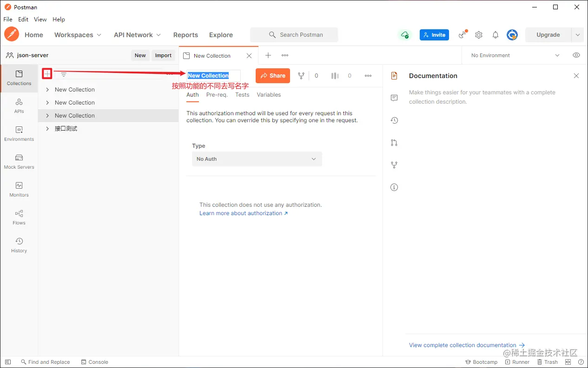The image size is (588, 368).
Task: Open Find and Replace in status bar
Action: [x=45, y=362]
